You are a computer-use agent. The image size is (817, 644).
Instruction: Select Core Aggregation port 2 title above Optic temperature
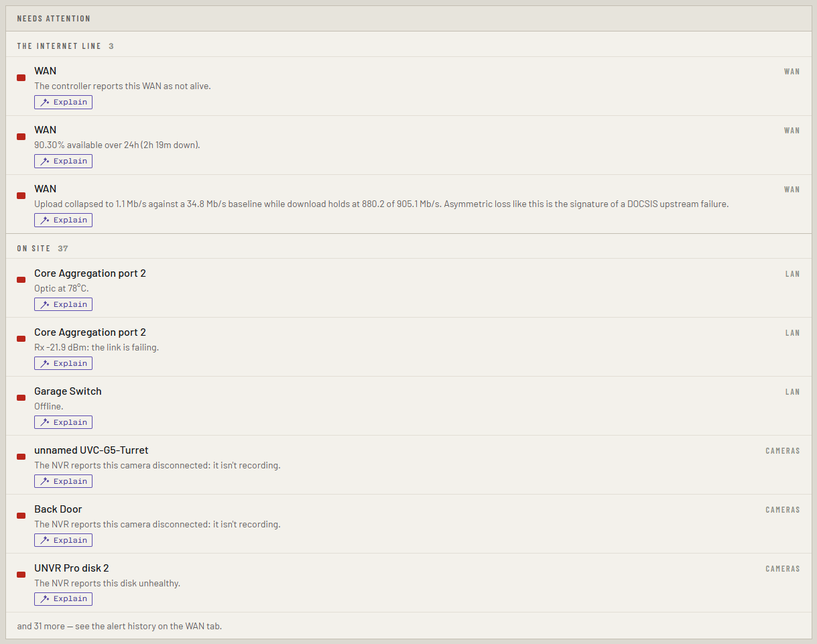coord(90,273)
